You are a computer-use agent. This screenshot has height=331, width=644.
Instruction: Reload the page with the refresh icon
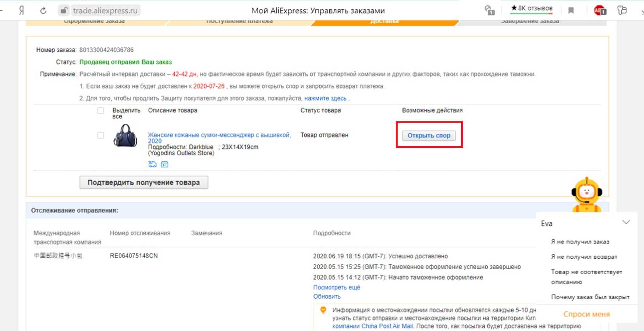[43, 10]
